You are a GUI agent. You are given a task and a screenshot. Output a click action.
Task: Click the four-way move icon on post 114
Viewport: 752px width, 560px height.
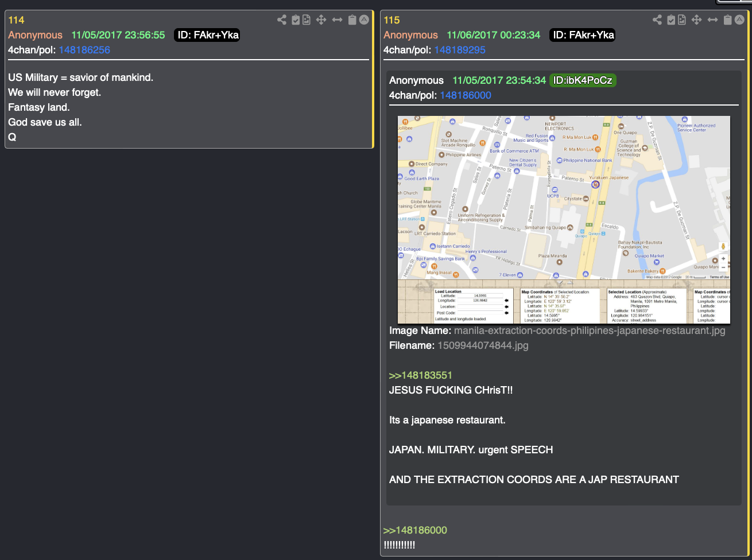click(321, 20)
